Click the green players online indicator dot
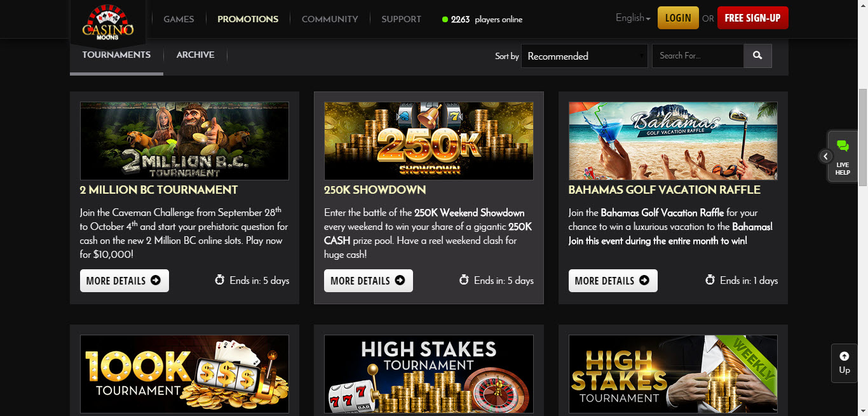This screenshot has width=868, height=416. click(x=445, y=19)
